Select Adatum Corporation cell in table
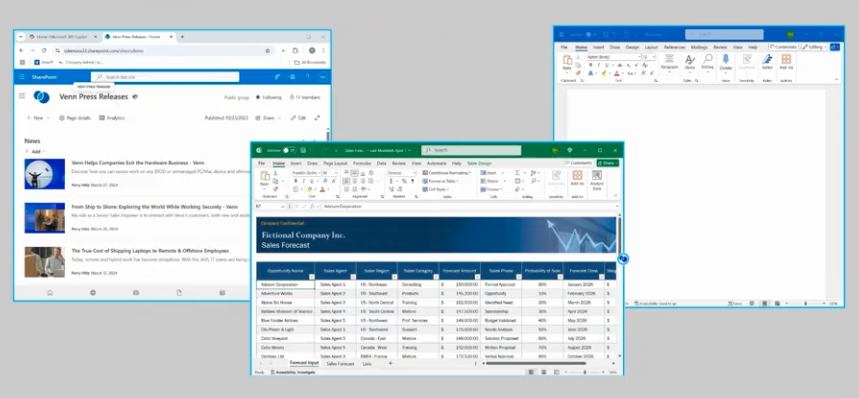The image size is (859, 398). click(285, 285)
